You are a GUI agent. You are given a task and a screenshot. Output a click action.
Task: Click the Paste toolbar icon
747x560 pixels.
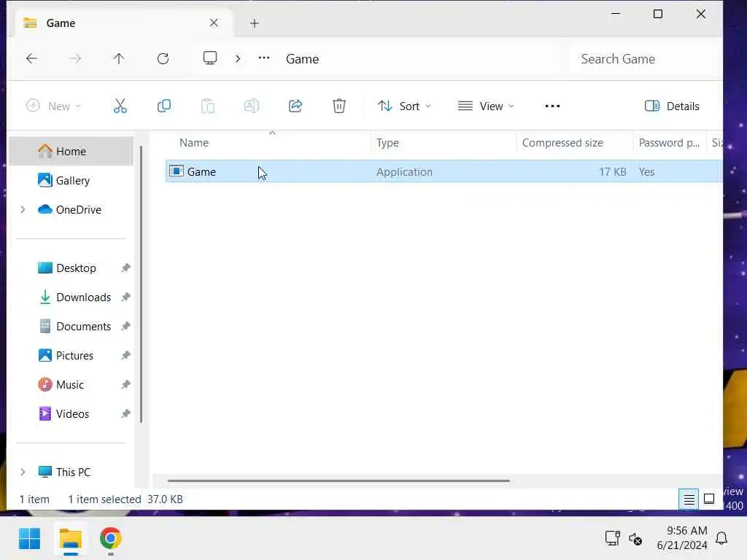tap(208, 106)
